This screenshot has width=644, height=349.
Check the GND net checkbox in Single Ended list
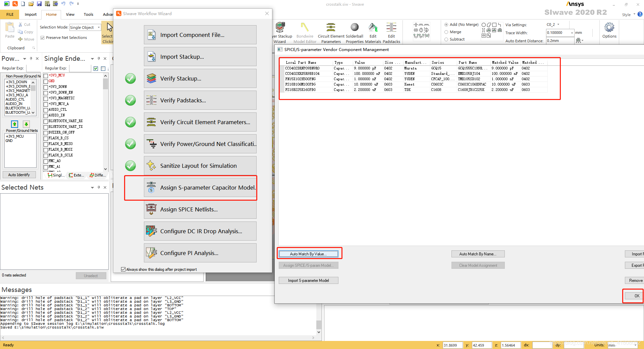click(46, 81)
